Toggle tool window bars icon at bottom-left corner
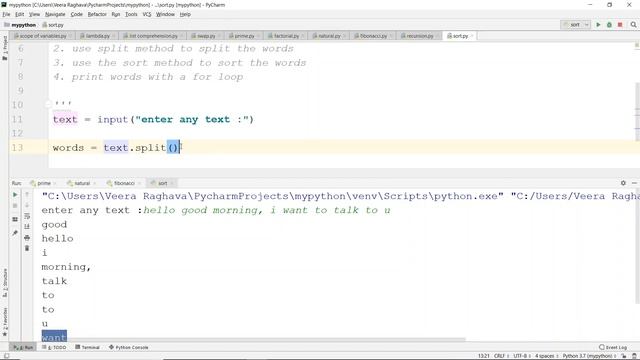 (6, 356)
